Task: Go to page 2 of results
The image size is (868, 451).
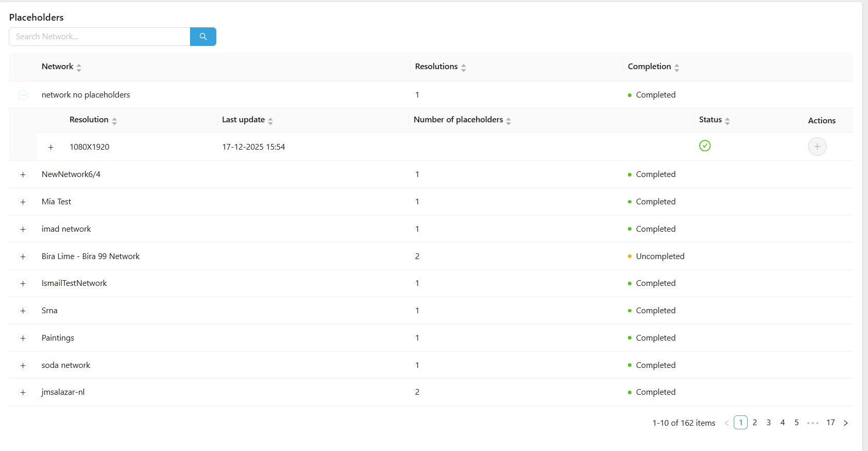Action: click(754, 423)
